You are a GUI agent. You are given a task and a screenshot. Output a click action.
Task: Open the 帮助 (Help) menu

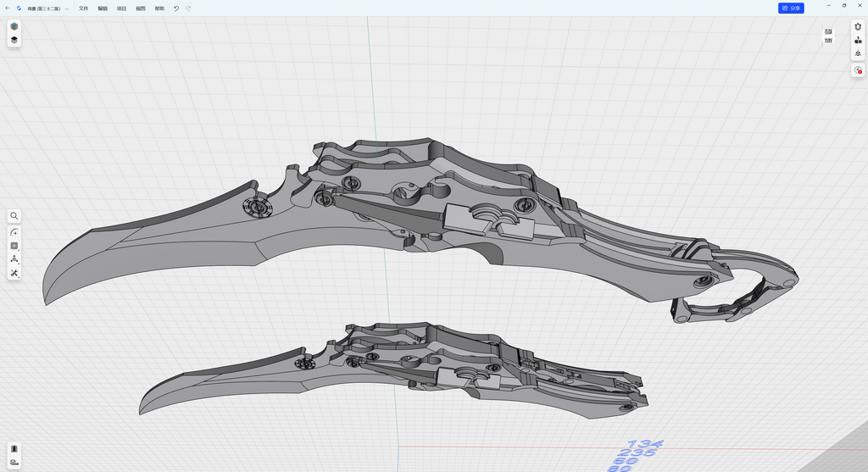(x=159, y=8)
